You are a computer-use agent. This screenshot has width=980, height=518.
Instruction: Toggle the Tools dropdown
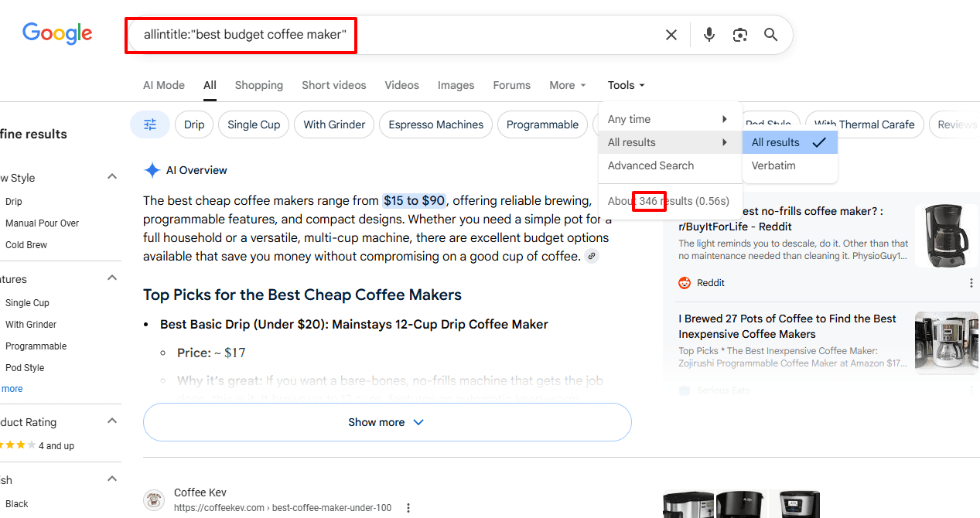click(627, 85)
